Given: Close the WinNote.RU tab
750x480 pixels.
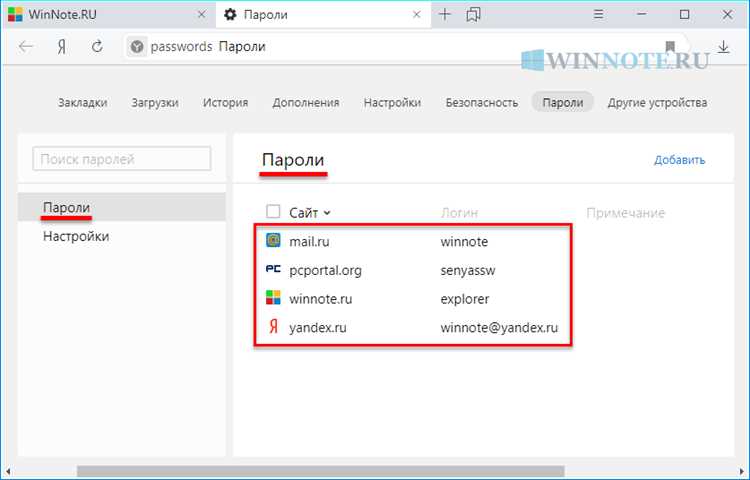Looking at the screenshot, I should click(201, 15).
